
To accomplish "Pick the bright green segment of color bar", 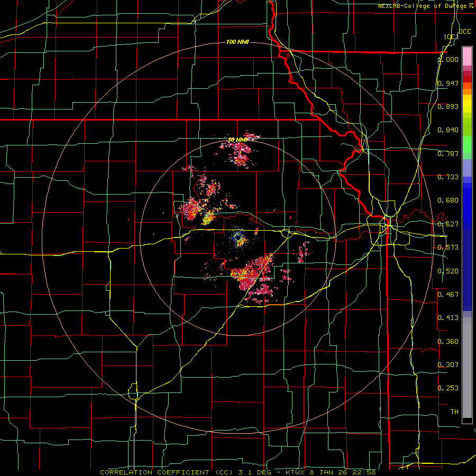I will pyautogui.click(x=467, y=144).
